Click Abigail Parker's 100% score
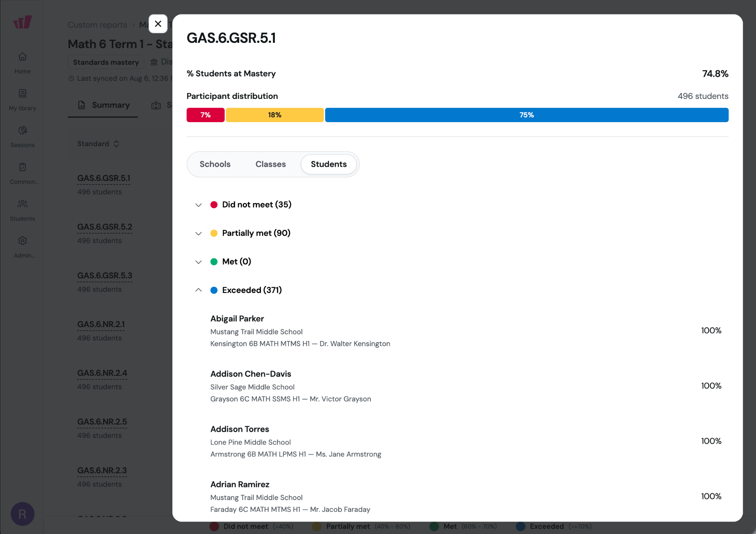Image resolution: width=756 pixels, height=534 pixels. (711, 331)
